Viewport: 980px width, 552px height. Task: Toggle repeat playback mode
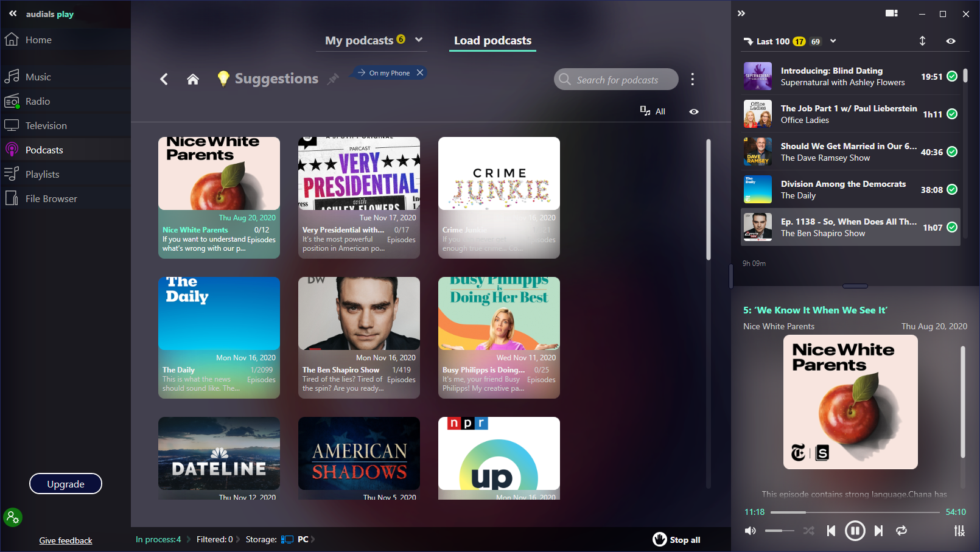coord(901,531)
